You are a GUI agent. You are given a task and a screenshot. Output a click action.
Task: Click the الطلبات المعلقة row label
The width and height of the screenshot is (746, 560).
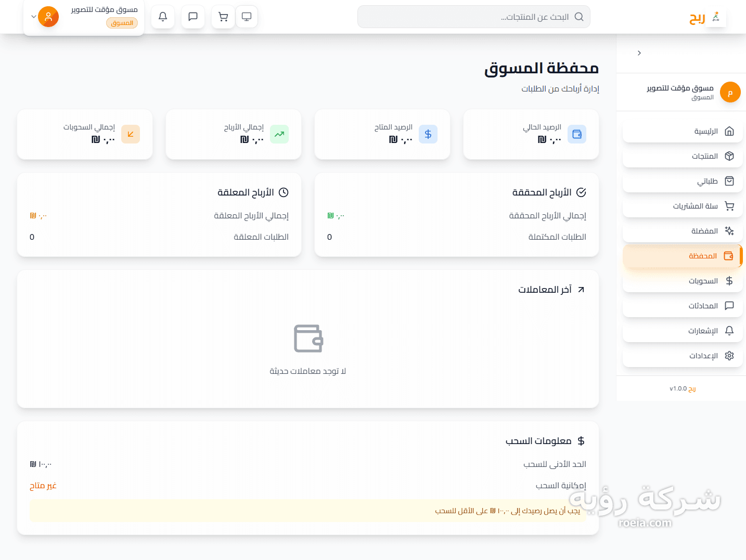pyautogui.click(x=261, y=237)
